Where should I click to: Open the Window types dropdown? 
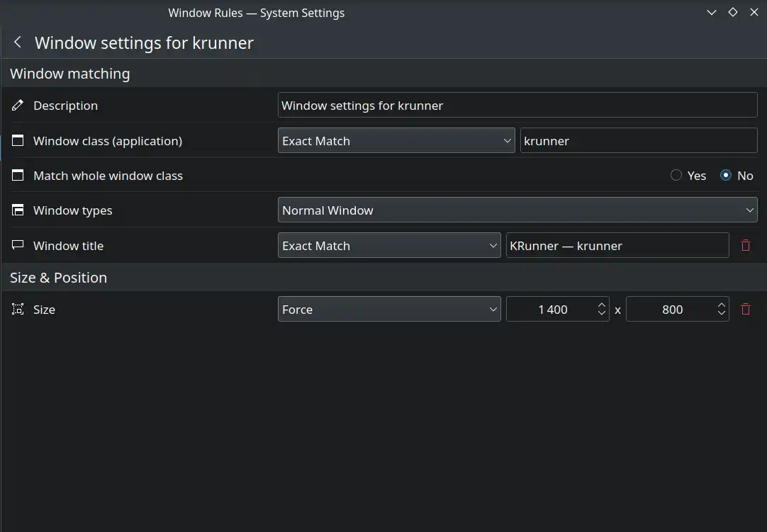[517, 210]
